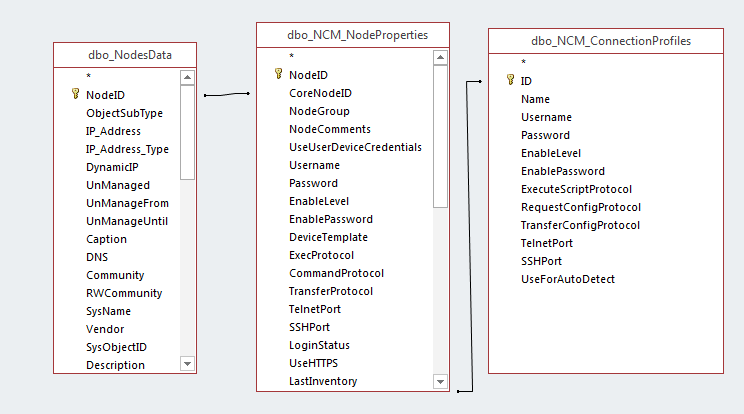Select DNS field in dbo_NodesData
744x414 pixels.
tap(97, 258)
